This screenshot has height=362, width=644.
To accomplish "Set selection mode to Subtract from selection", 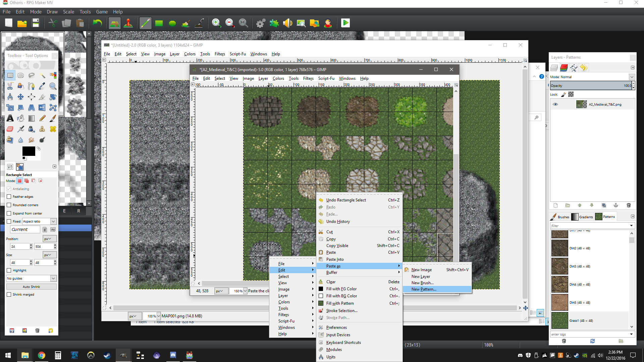I will [x=34, y=181].
